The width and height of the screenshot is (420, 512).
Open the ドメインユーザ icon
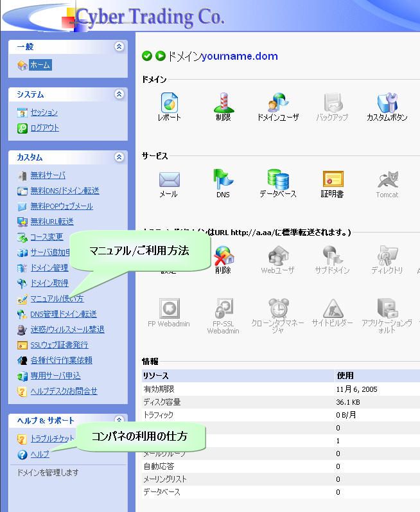coord(278,106)
